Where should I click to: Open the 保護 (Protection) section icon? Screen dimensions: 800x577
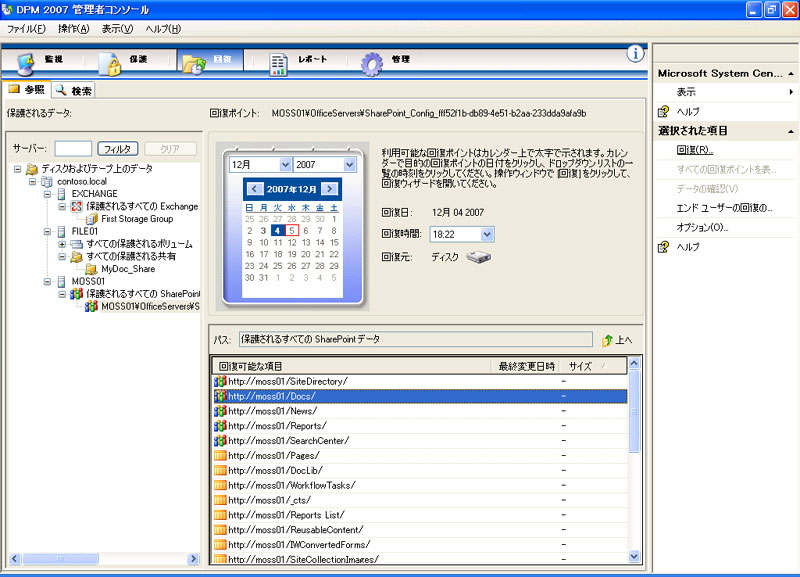coord(110,64)
